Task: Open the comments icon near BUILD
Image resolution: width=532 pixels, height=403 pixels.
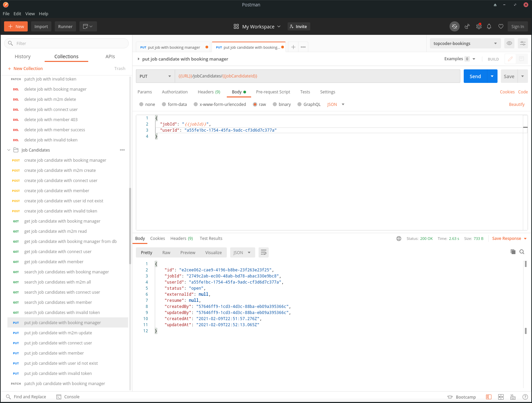Action: click(x=522, y=59)
